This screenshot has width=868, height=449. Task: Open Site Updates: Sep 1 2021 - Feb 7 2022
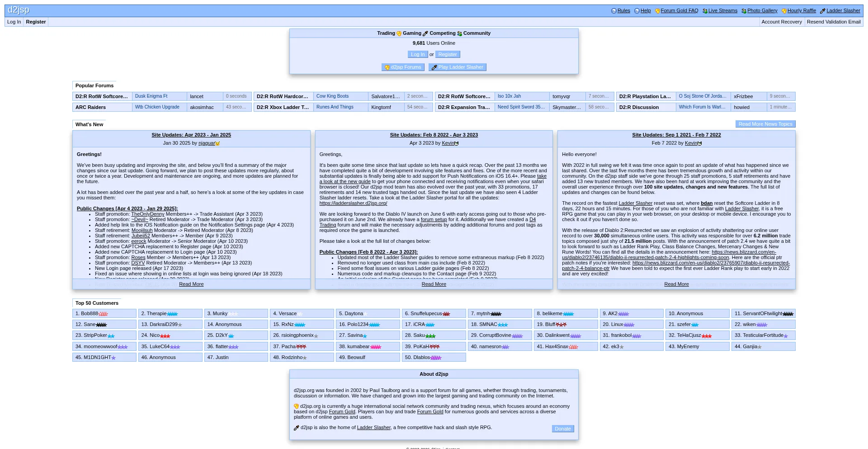point(676,135)
